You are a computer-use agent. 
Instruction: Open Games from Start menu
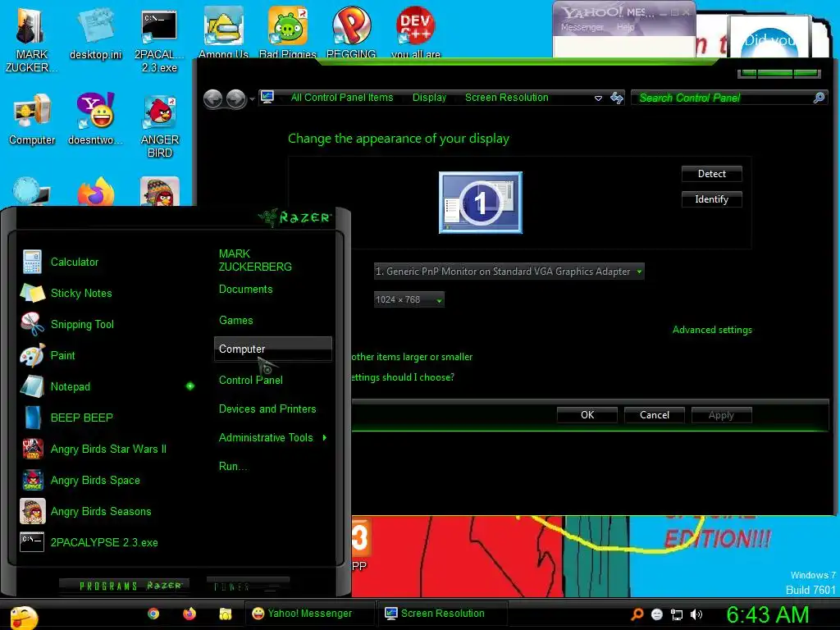coord(235,321)
